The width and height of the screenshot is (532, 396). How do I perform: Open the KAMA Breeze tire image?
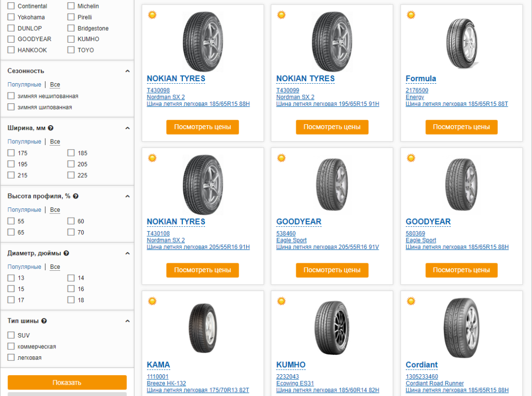203,328
